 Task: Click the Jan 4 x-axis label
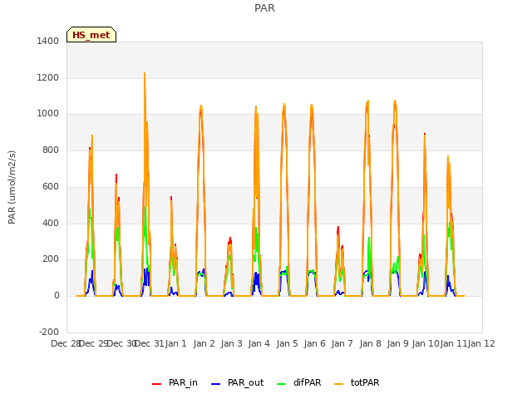[x=259, y=343]
